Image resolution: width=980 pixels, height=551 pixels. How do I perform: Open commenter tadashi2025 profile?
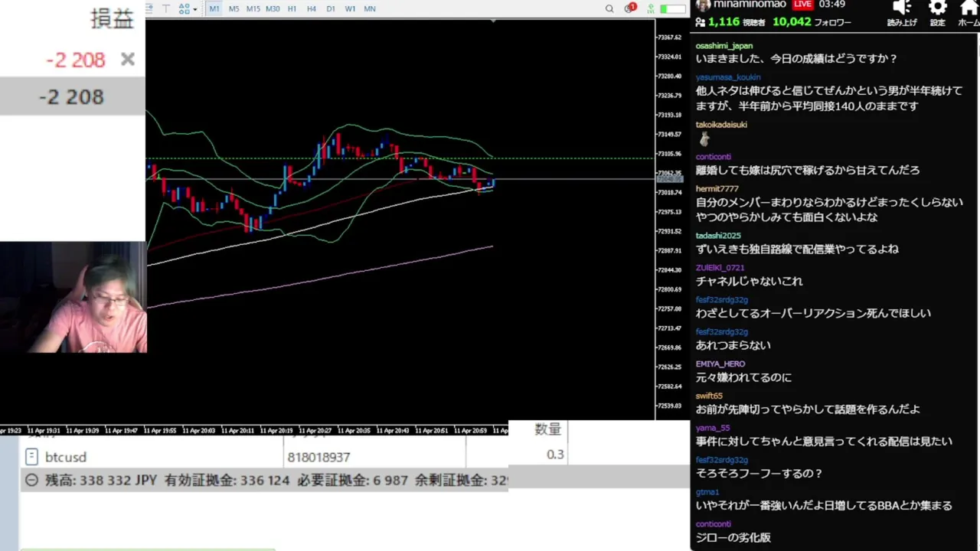coord(718,236)
